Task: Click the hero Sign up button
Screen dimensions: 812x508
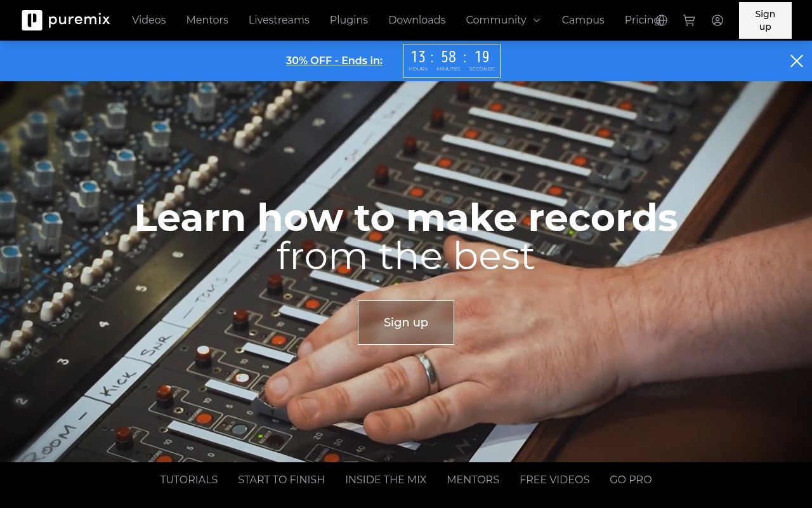Action: [406, 323]
